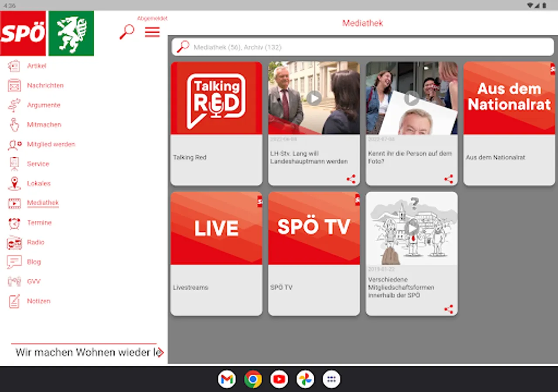Go to Artikel section

point(37,66)
